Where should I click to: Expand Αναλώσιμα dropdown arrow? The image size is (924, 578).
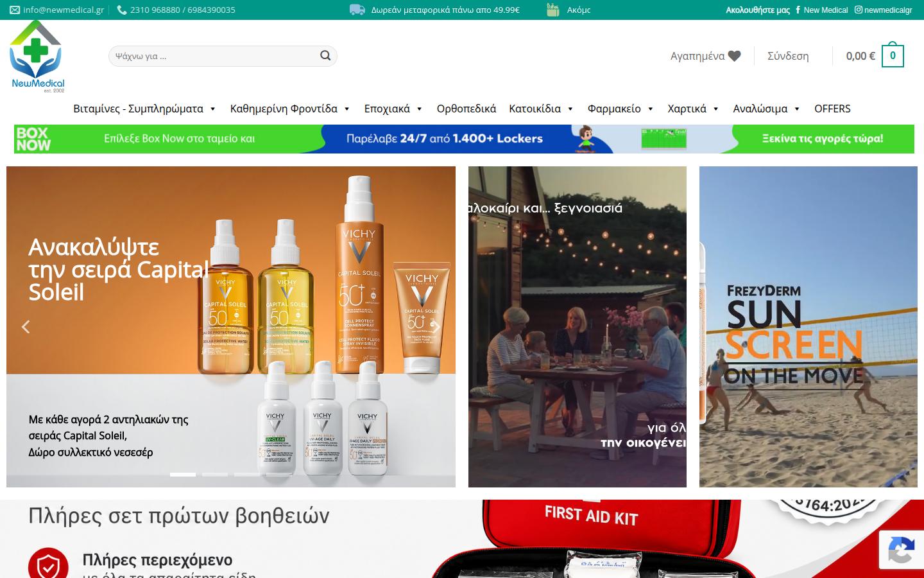797,109
